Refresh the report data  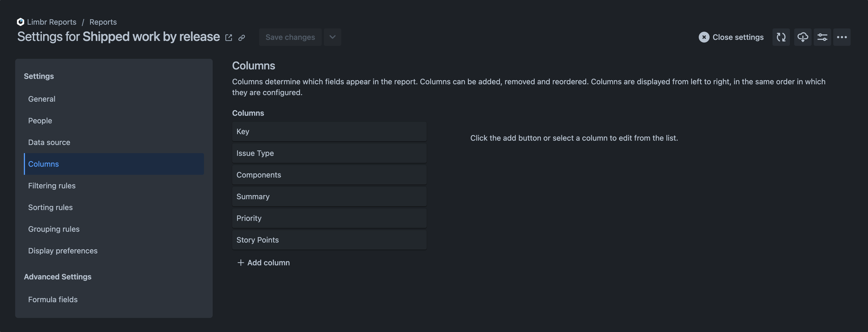(x=781, y=37)
